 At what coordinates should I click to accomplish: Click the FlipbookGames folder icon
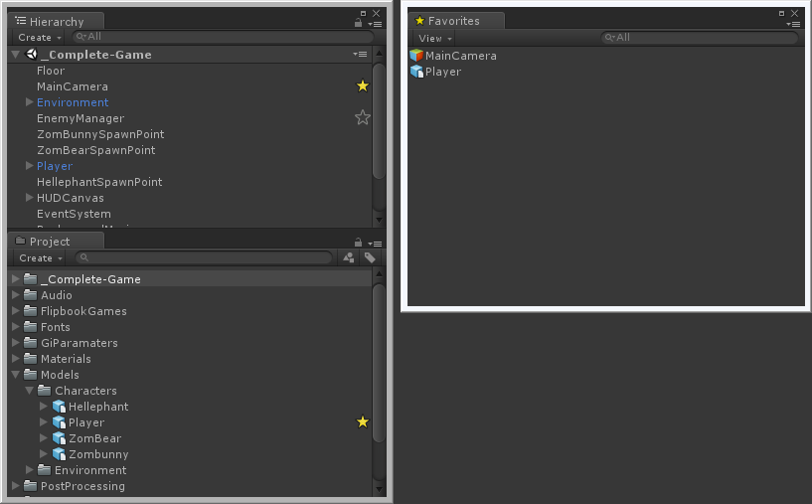click(31, 311)
